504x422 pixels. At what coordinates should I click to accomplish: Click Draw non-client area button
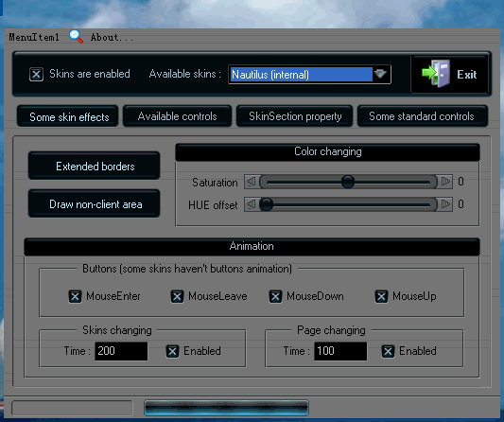pos(95,204)
